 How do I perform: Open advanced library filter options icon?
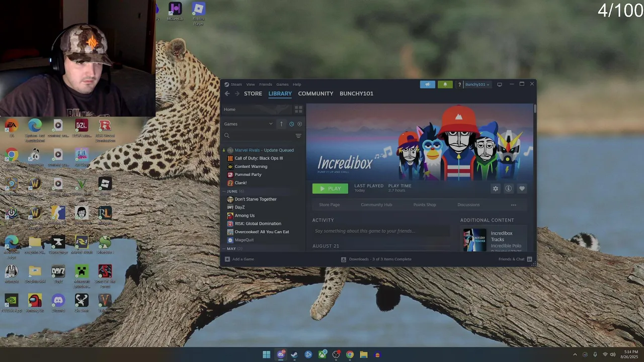[x=298, y=136]
